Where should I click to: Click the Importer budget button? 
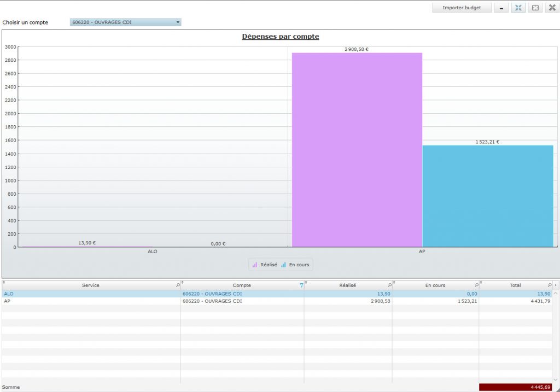[462, 8]
